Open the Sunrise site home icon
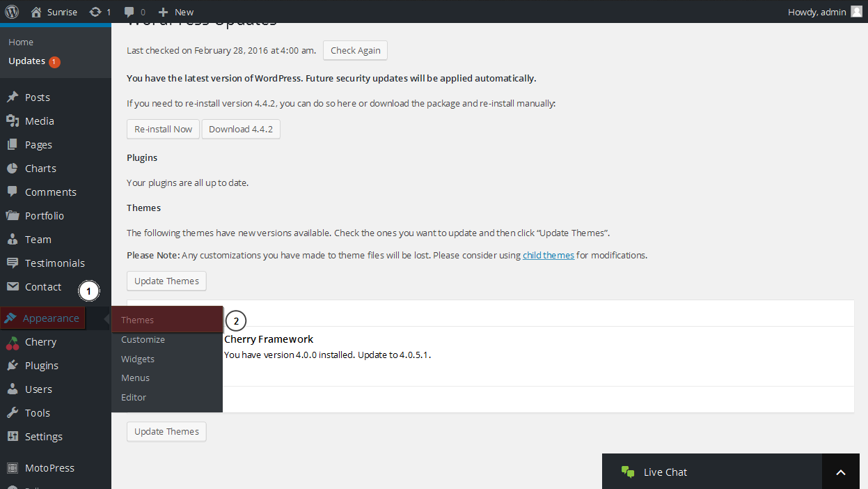Screen dimensions: 868x489 pos(36,12)
